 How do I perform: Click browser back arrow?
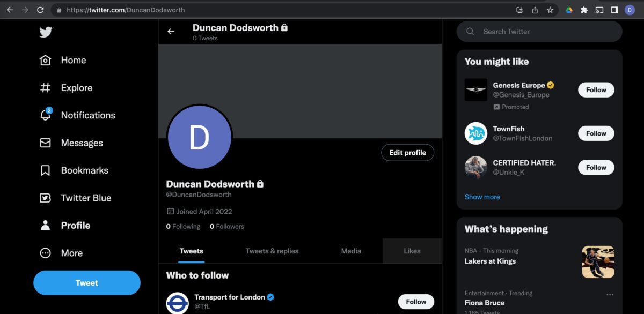(10, 10)
